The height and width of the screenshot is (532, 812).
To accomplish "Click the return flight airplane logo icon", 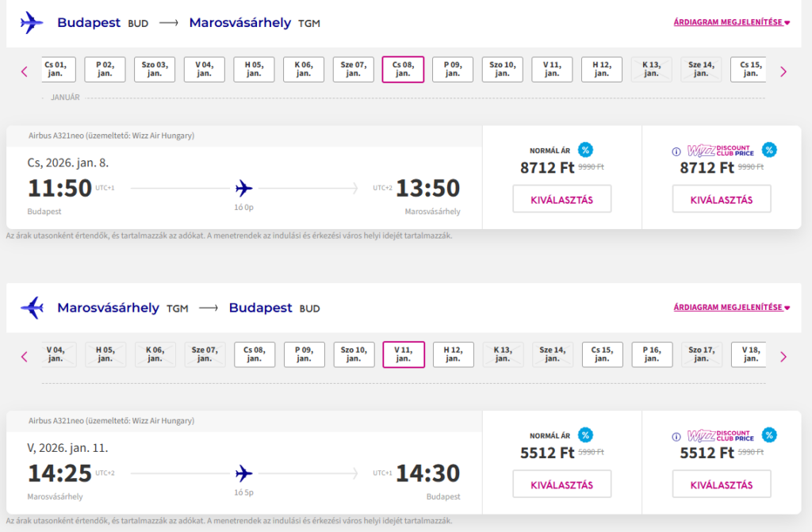I will tap(32, 308).
